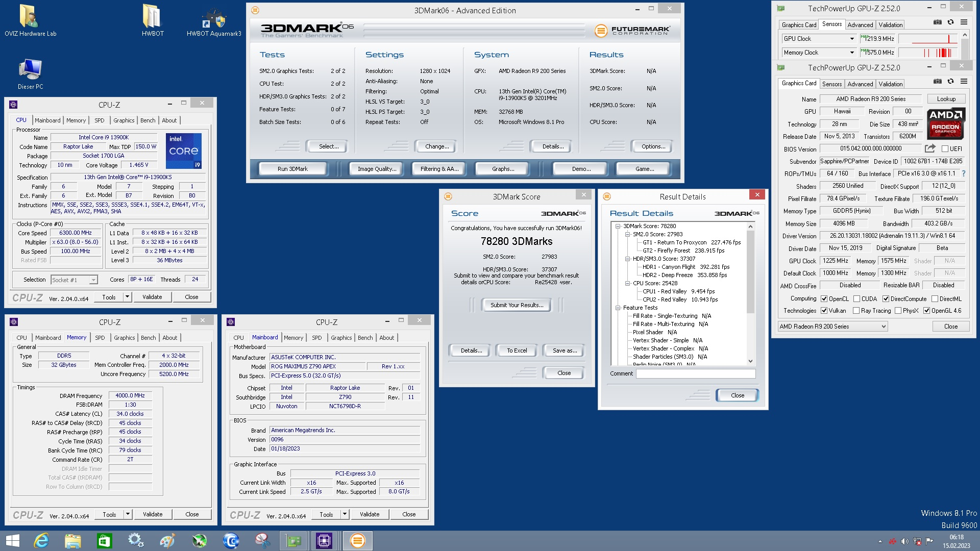This screenshot has height=551, width=980.
Task: Click up arrow of GPU-Z Sensors scrollbar
Action: point(965,35)
